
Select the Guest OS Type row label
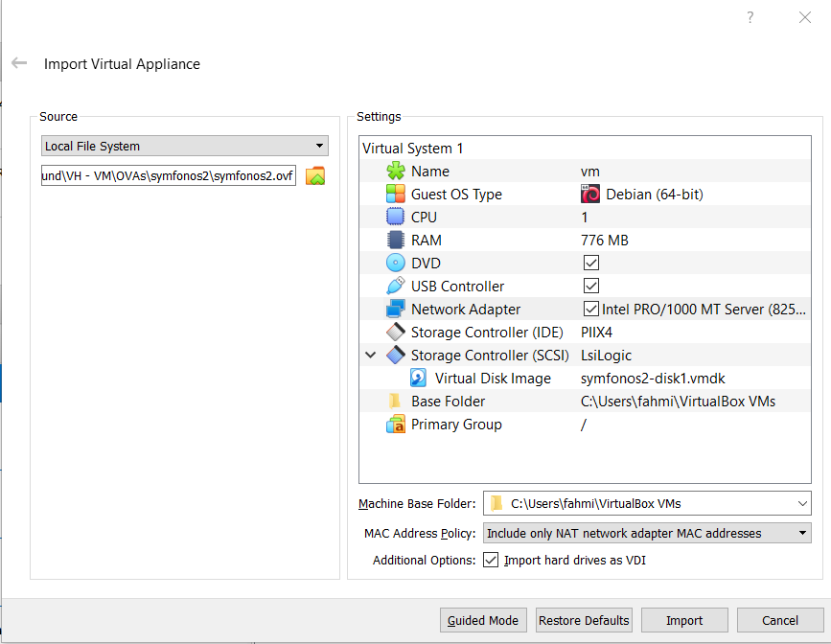(457, 195)
